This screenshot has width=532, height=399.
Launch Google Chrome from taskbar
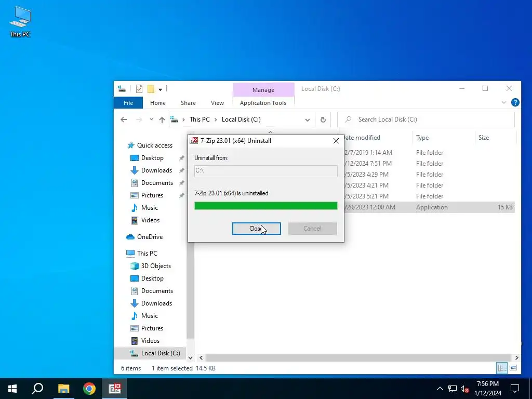89,389
